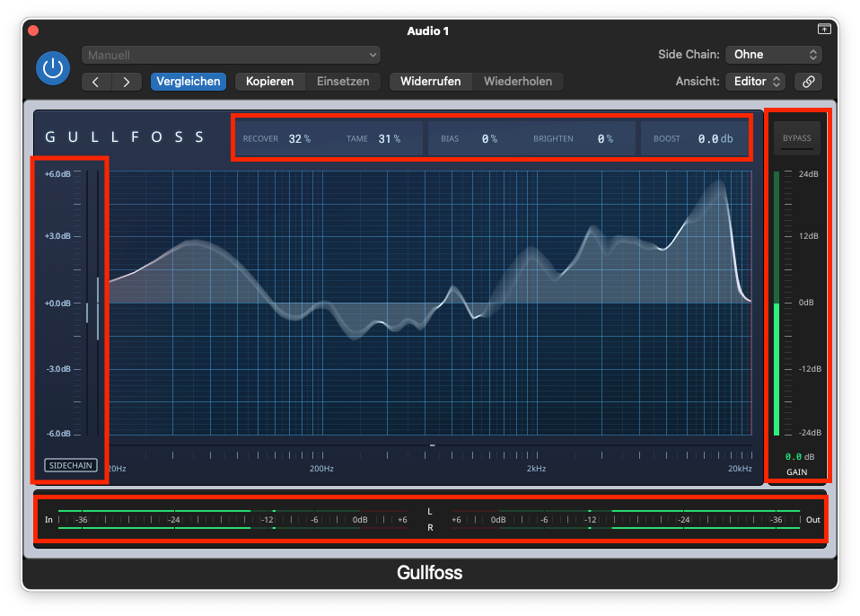
Task: Toggle the Vergleichen compare button
Action: point(189,82)
